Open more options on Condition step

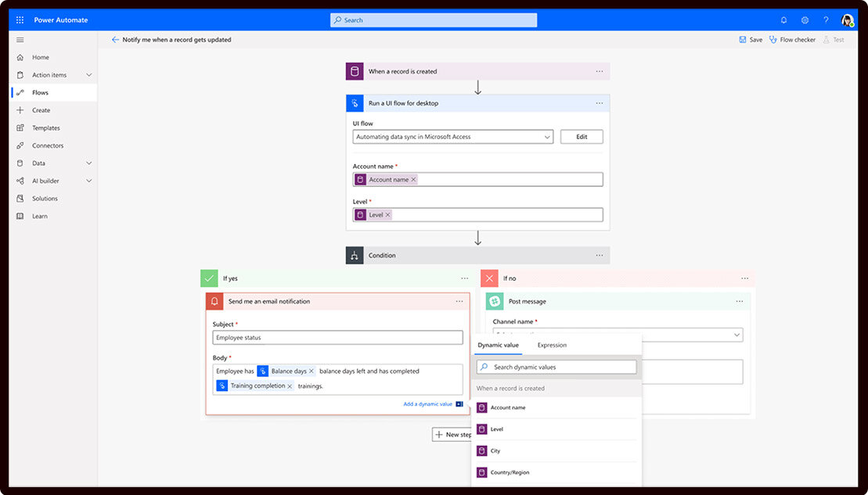tap(600, 256)
